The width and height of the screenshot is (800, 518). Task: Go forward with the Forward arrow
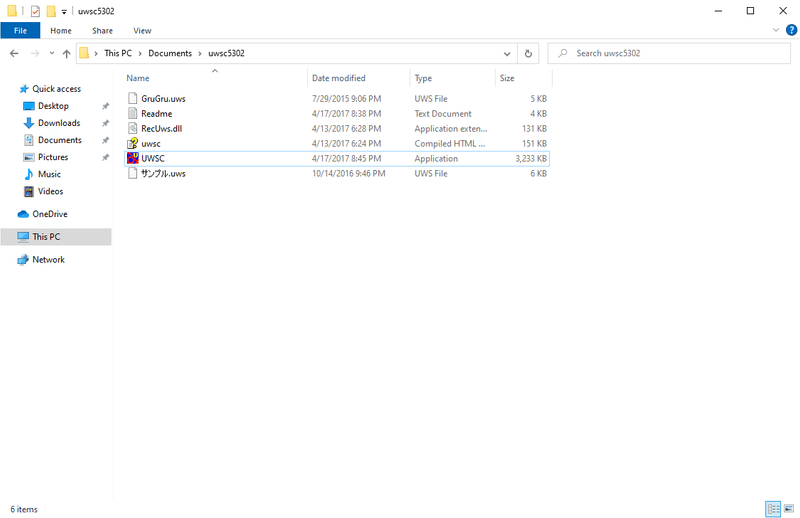click(35, 53)
